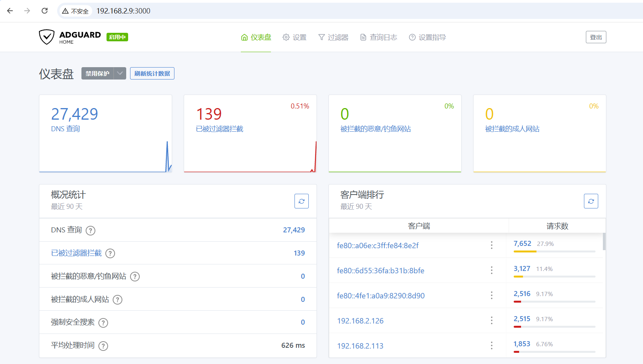Image resolution: width=643 pixels, height=364 pixels.
Task: Click the help icon beside DNS 查询 row
Action: click(90, 230)
